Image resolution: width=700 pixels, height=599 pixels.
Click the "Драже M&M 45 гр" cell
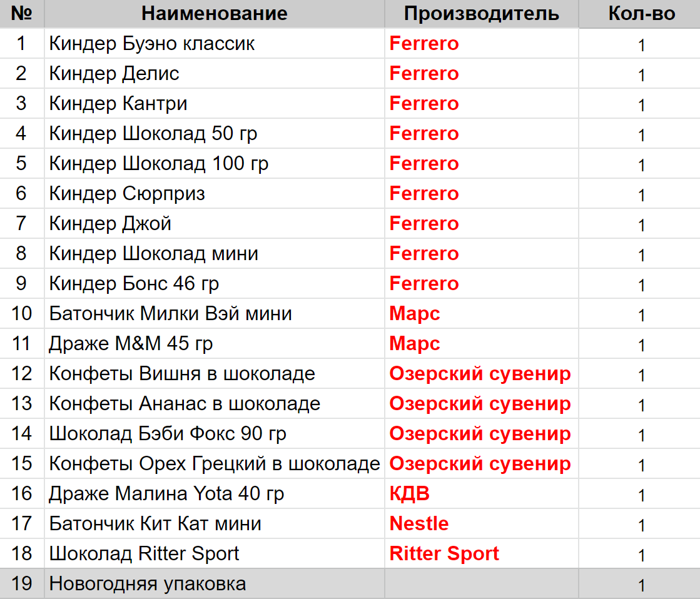pyautogui.click(x=131, y=344)
